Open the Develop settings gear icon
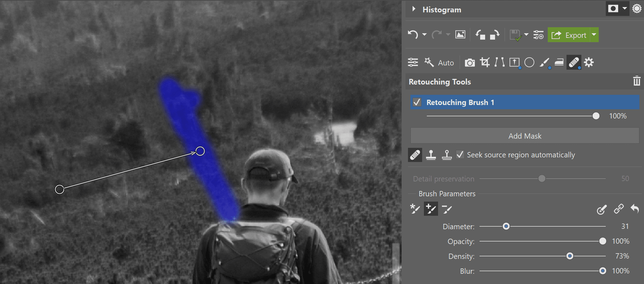 [x=589, y=63]
